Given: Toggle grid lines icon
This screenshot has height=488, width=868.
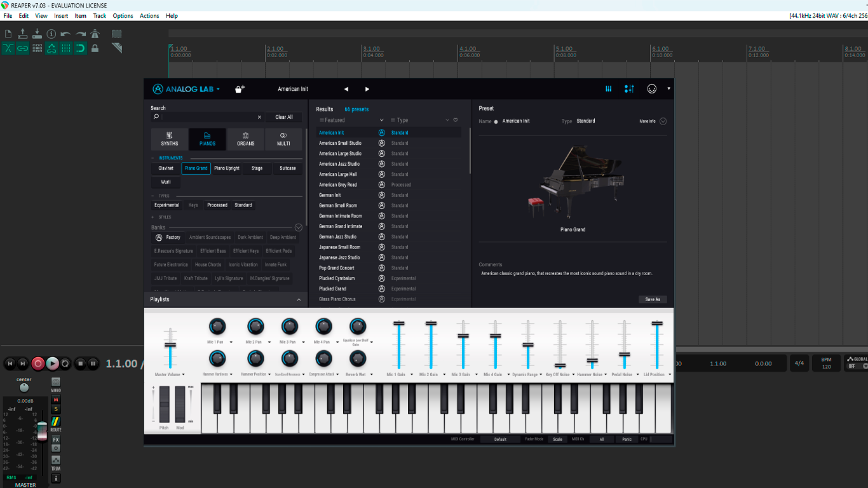Looking at the screenshot, I should [x=66, y=48].
